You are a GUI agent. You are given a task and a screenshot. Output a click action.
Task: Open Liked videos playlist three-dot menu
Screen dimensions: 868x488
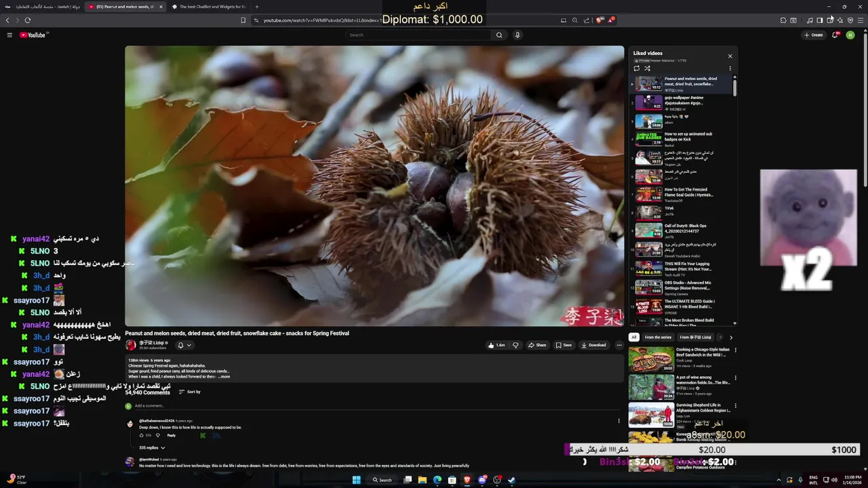pos(730,68)
